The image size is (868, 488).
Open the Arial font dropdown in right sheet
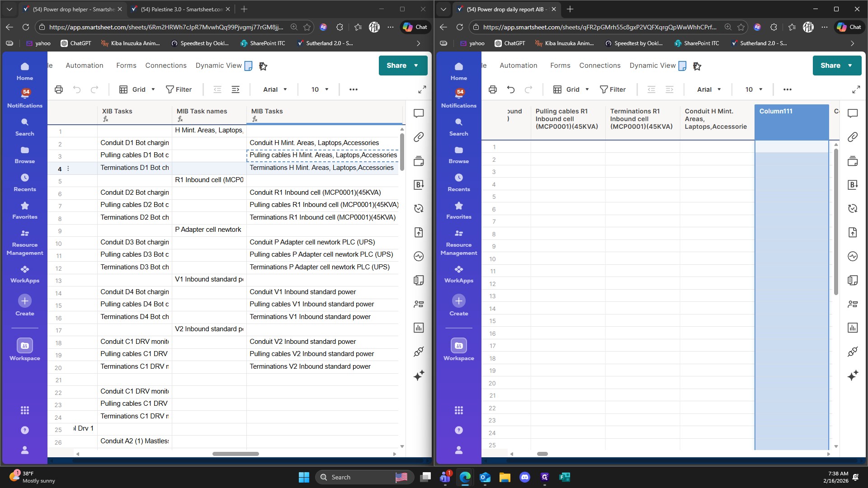point(709,89)
